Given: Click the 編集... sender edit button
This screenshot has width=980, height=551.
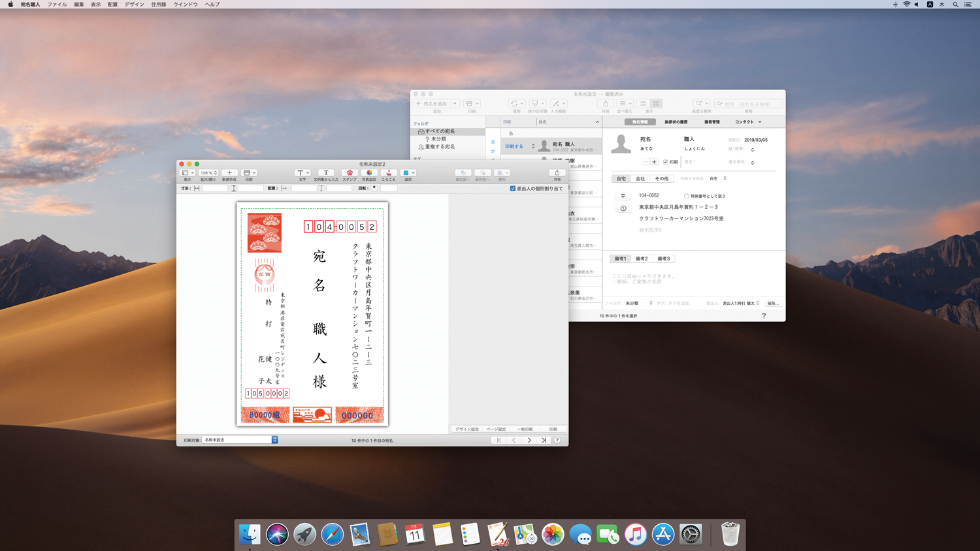Looking at the screenshot, I should 773,304.
